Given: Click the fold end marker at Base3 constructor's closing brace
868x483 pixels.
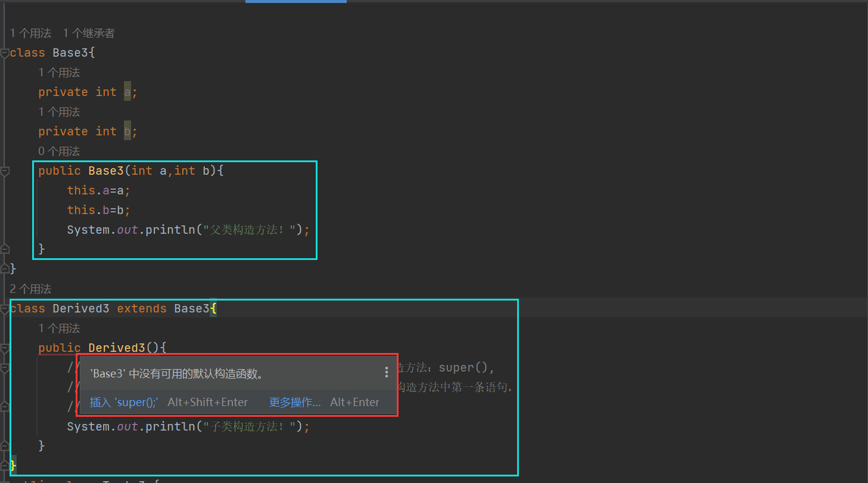Looking at the screenshot, I should (x=5, y=249).
